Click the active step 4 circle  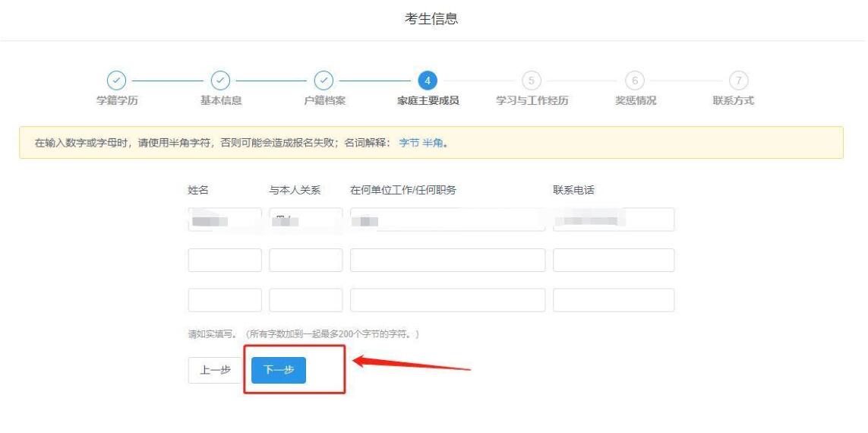click(428, 80)
